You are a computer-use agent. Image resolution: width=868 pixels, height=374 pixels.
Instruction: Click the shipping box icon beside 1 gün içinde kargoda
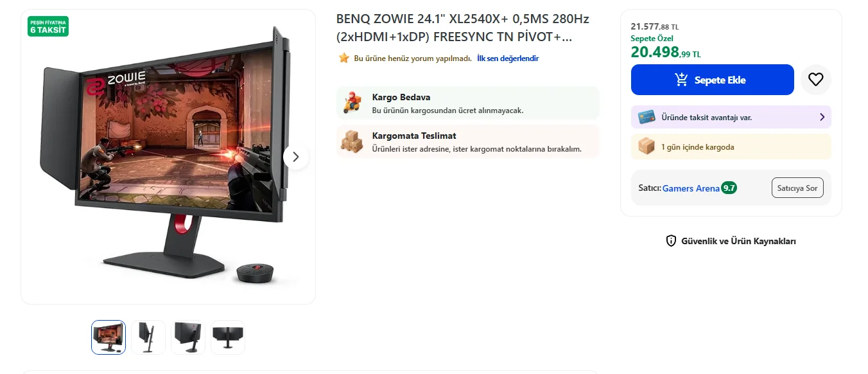pos(647,147)
